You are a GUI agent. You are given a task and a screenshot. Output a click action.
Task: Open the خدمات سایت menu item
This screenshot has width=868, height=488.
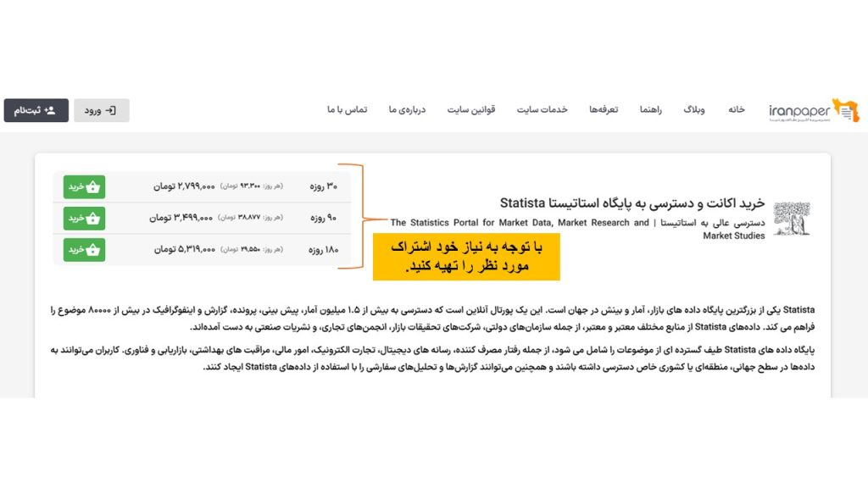[x=542, y=109]
